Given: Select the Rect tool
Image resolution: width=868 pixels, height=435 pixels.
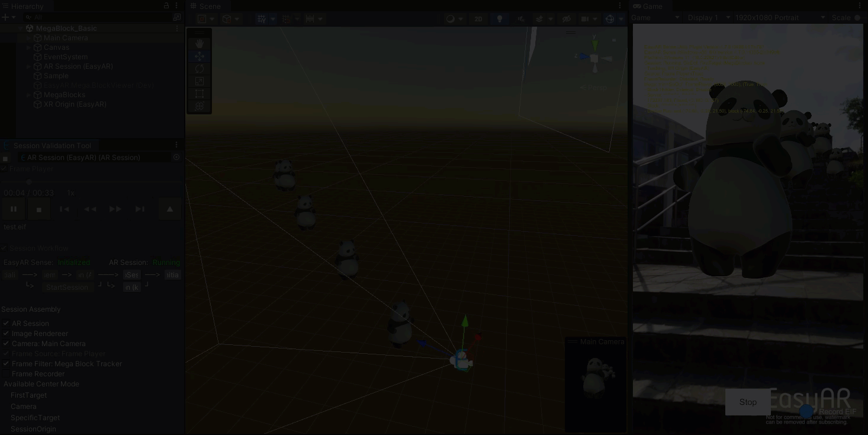Looking at the screenshot, I should [x=200, y=94].
